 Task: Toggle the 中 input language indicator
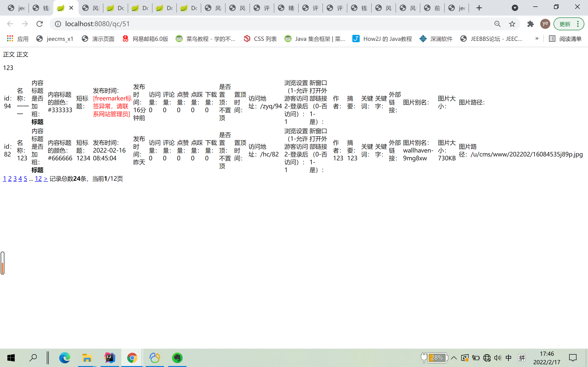(508, 358)
